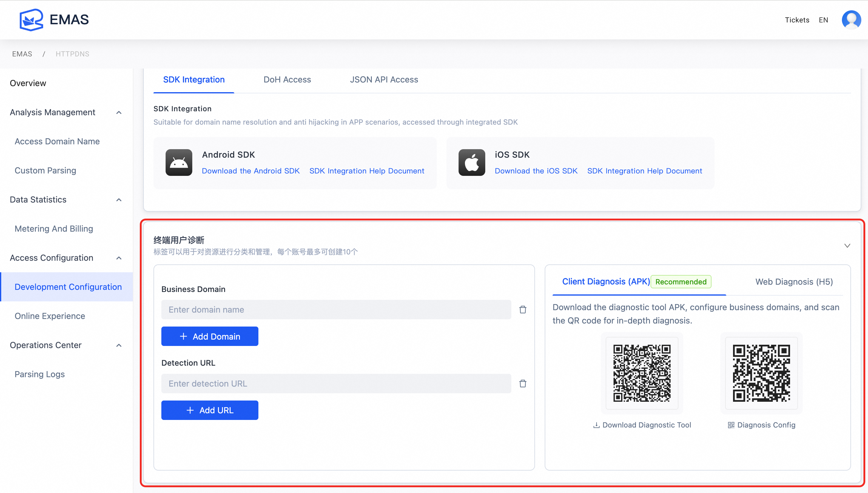The image size is (868, 493).
Task: Download the Android SDK
Action: coord(251,171)
